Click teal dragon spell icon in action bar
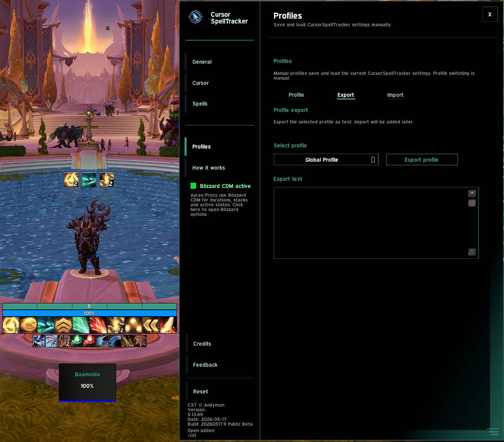 coord(46,325)
